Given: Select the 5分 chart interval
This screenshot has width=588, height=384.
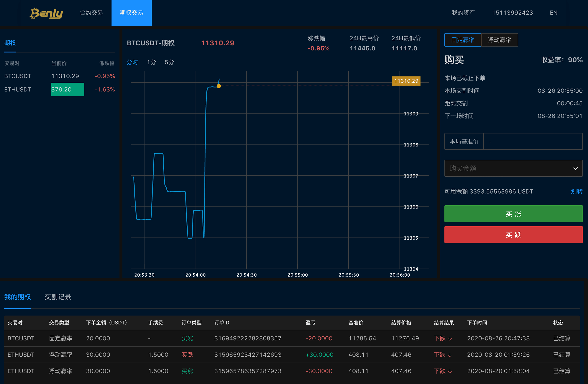Looking at the screenshot, I should coord(169,62).
